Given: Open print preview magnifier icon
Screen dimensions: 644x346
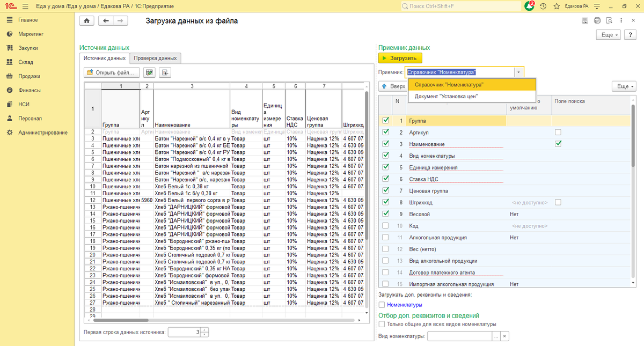Looking at the screenshot, I should coord(609,20).
